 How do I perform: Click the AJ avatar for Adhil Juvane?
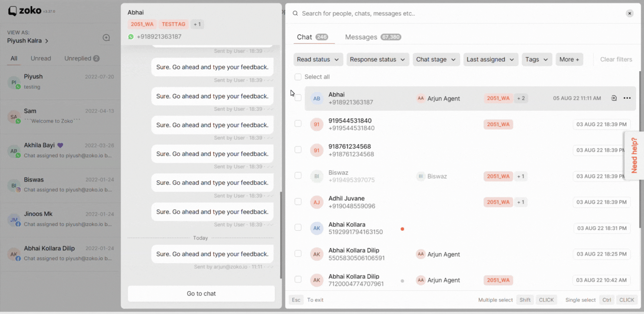point(317,202)
